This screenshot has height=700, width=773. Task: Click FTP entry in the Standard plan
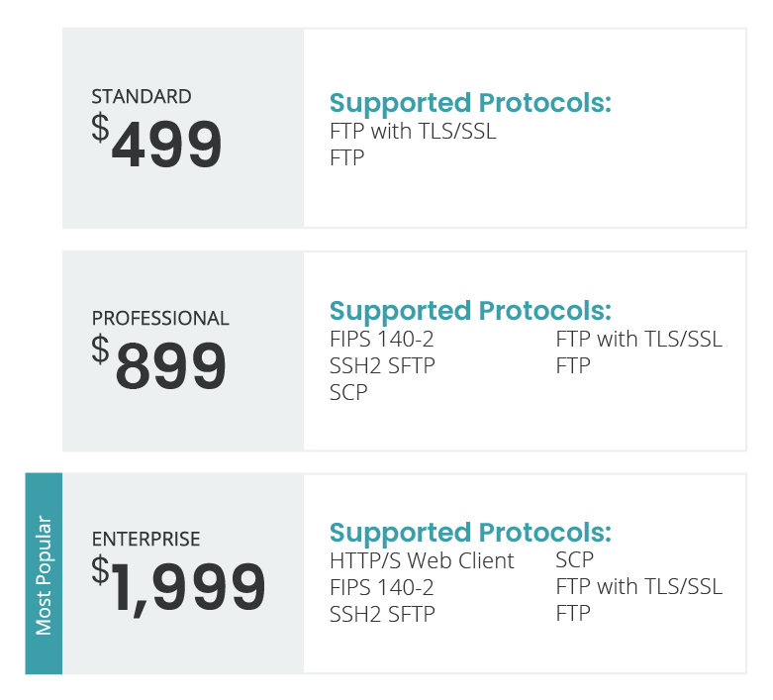click(x=347, y=157)
